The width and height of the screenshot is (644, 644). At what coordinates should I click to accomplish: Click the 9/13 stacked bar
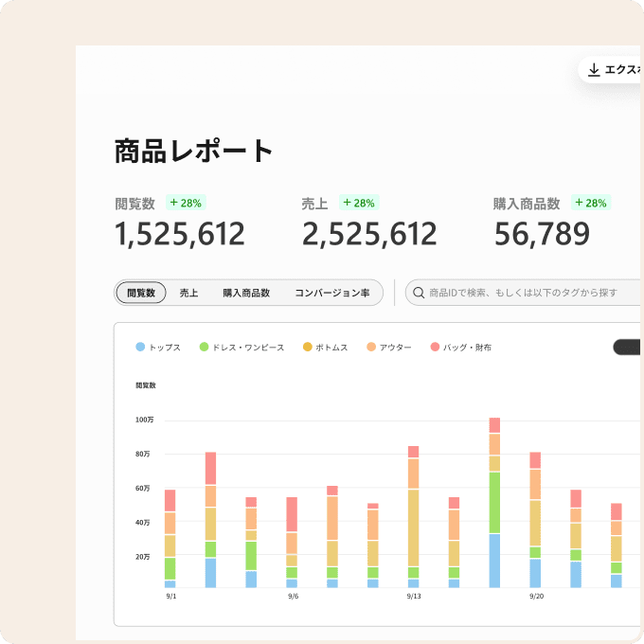pyautogui.click(x=413, y=517)
